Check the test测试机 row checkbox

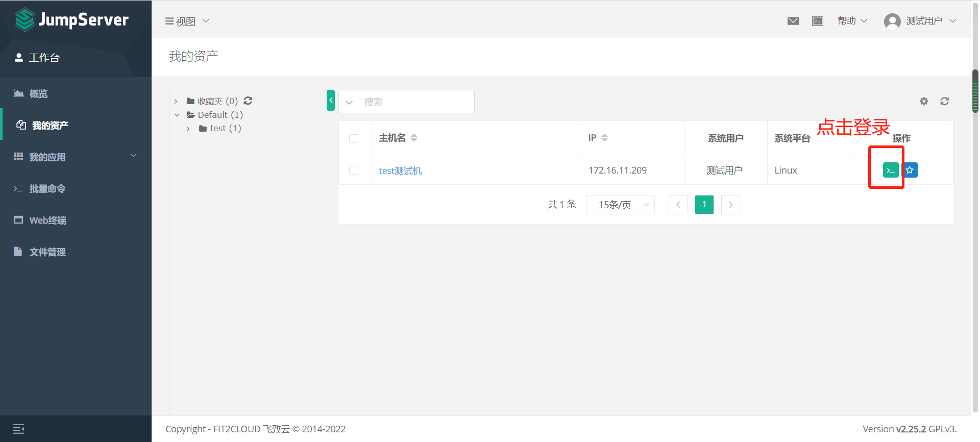click(354, 170)
